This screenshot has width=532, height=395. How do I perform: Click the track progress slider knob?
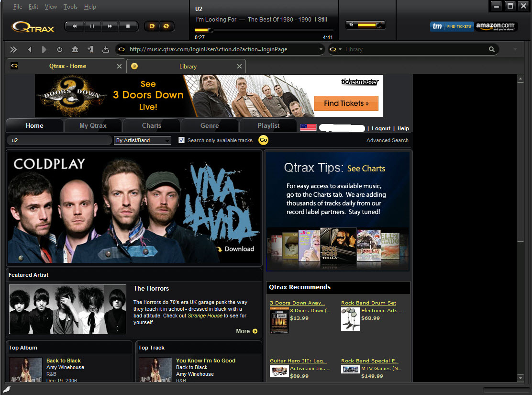[211, 30]
